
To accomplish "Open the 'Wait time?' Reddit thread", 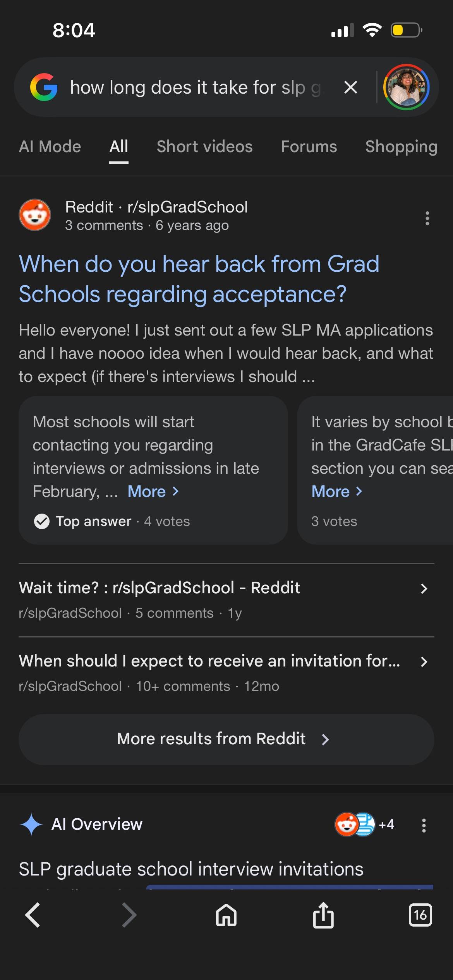I will click(x=226, y=600).
